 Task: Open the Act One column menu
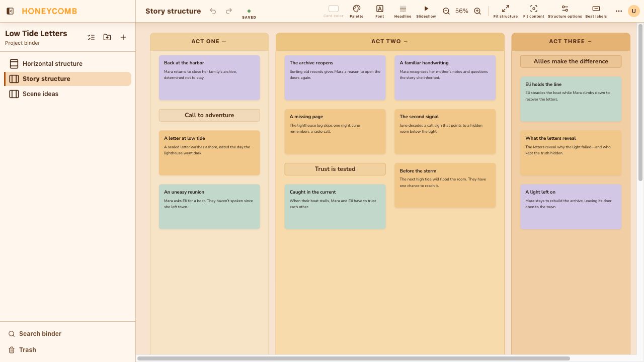tap(224, 41)
